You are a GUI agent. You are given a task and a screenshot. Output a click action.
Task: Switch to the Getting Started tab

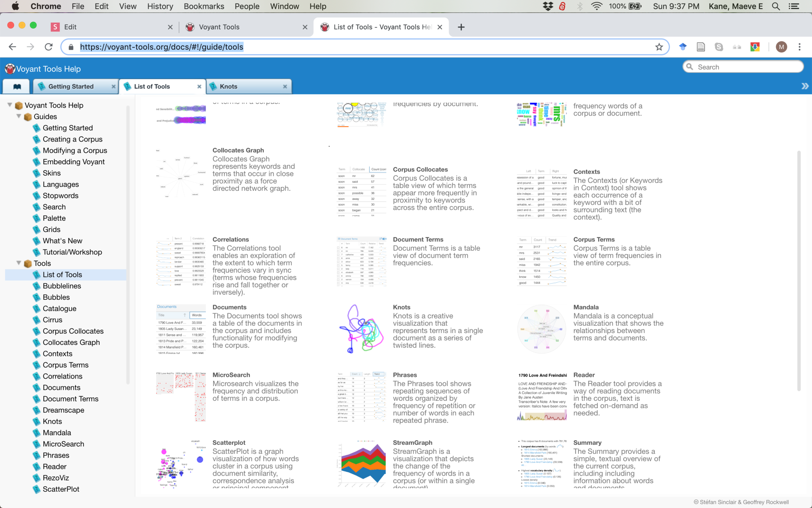71,87
